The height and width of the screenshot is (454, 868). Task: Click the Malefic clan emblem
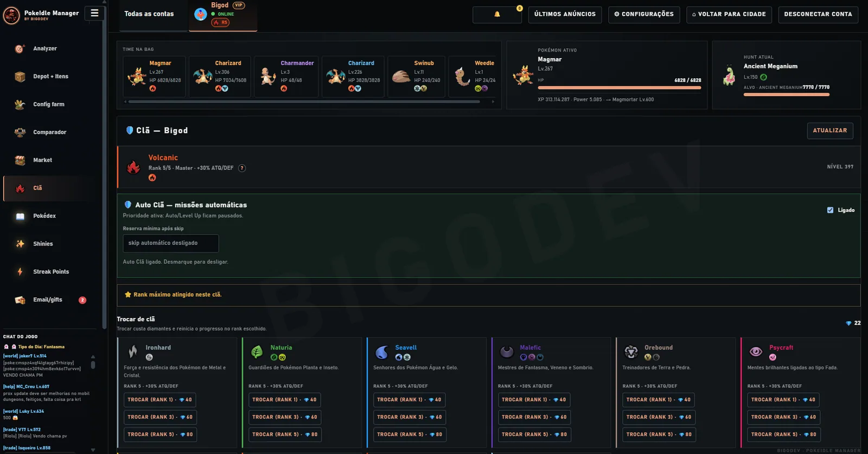507,352
